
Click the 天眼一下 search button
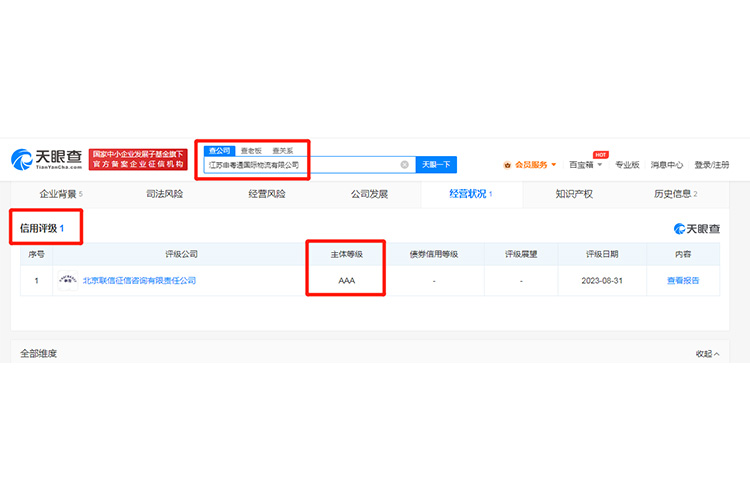tap(436, 165)
